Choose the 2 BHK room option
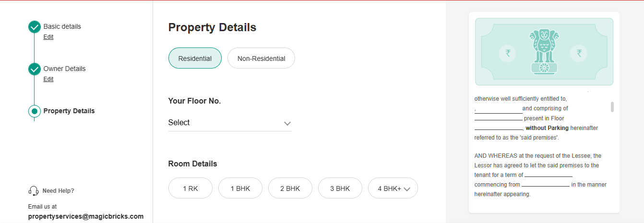Image resolution: width=644 pixels, height=223 pixels. point(290,188)
